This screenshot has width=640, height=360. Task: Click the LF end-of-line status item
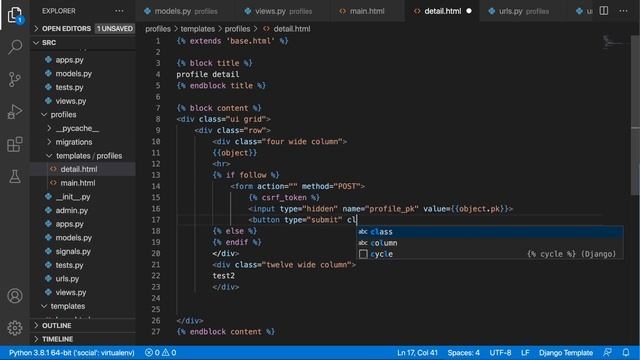(525, 352)
